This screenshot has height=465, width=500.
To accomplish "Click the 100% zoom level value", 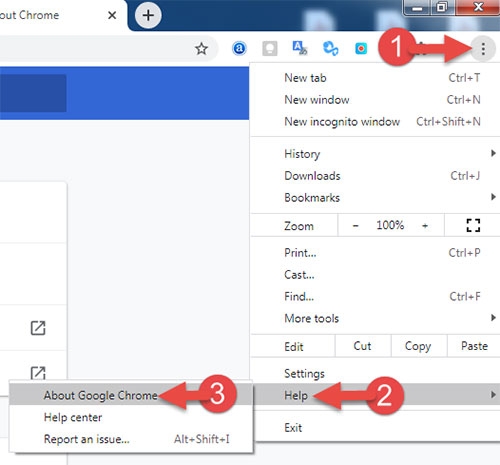I will (x=390, y=226).
